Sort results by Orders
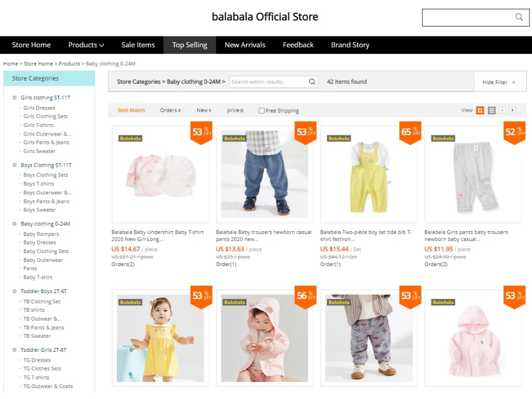Image resolution: width=532 pixels, height=399 pixels. (170, 110)
